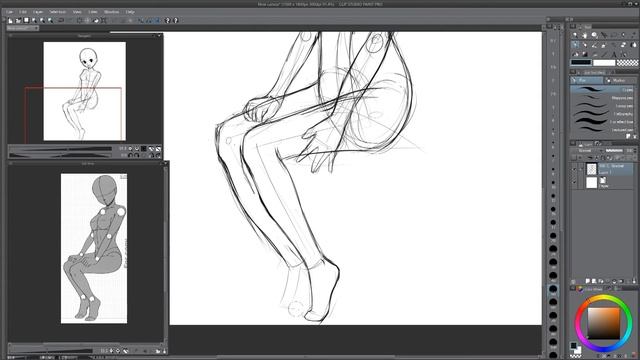The height and width of the screenshot is (360, 640).
Task: Click the layer opacity slider
Action: (x=614, y=151)
